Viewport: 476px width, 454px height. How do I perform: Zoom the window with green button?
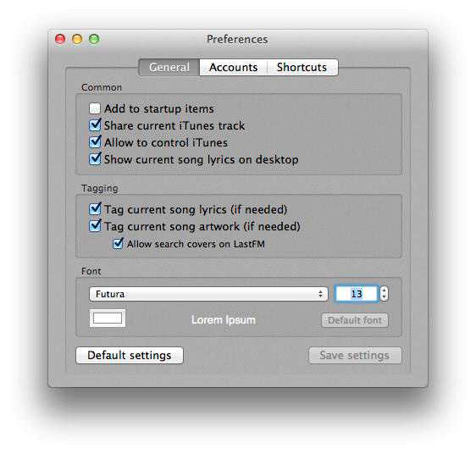[94, 39]
